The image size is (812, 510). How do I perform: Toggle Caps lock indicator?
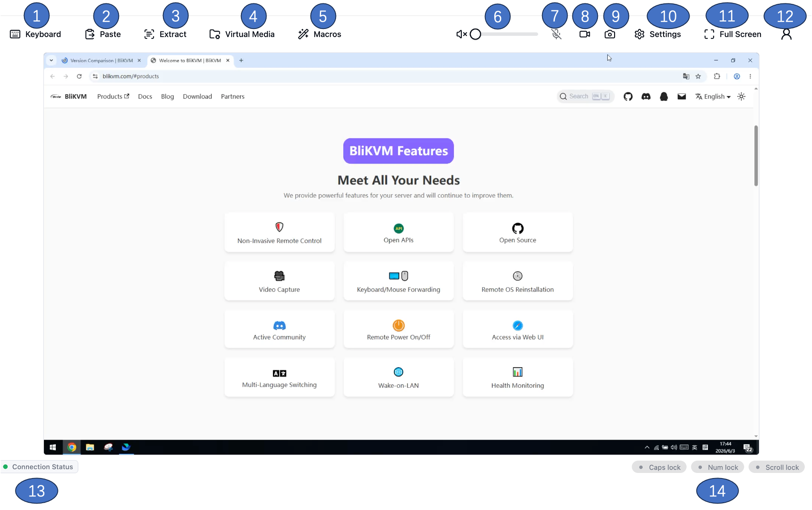[x=659, y=467]
